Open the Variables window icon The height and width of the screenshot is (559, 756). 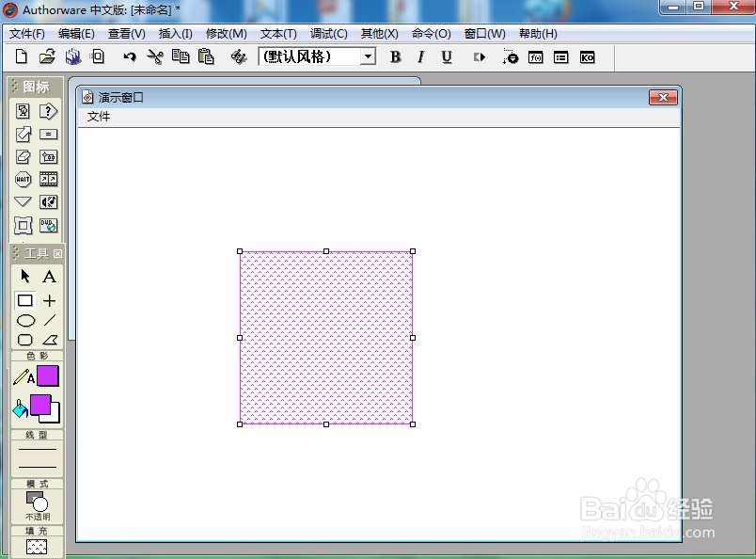(x=560, y=57)
